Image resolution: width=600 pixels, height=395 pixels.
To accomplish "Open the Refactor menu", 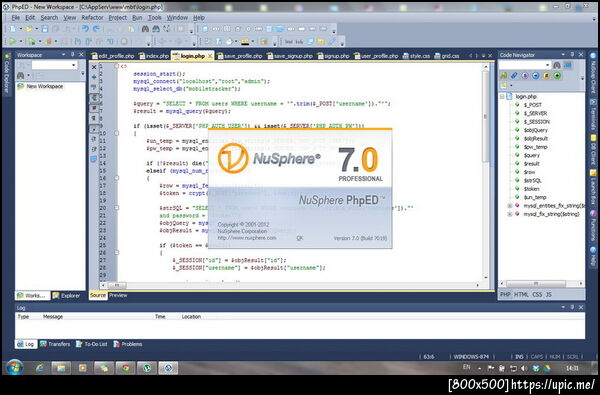I will [92, 18].
